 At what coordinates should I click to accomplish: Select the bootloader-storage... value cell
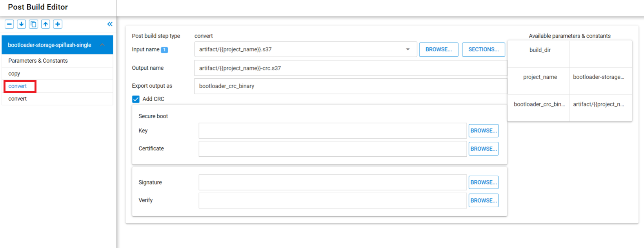coord(601,81)
